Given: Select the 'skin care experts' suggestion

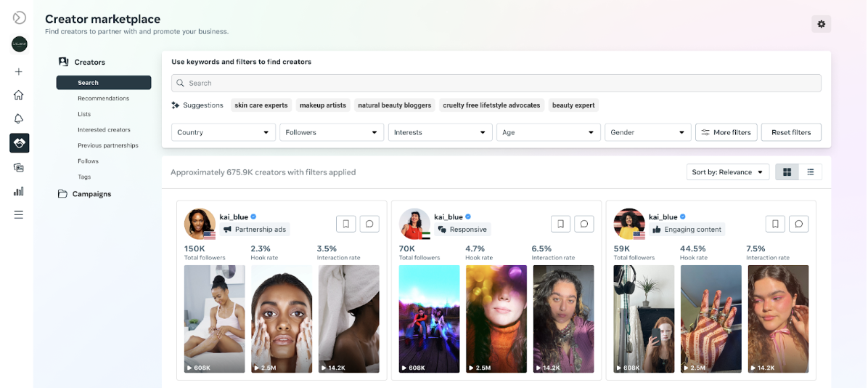Looking at the screenshot, I should coord(261,105).
